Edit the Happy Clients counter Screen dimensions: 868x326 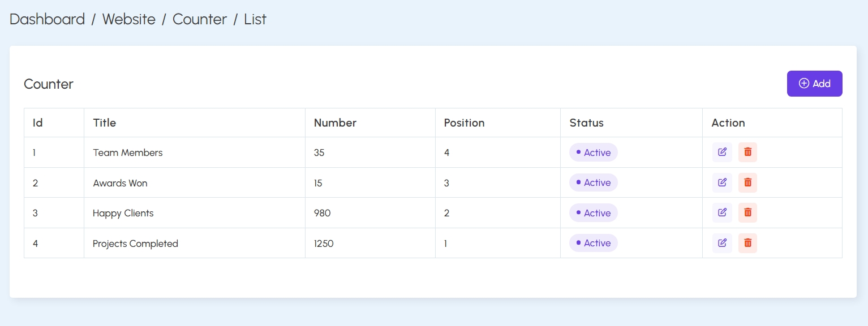coord(722,212)
